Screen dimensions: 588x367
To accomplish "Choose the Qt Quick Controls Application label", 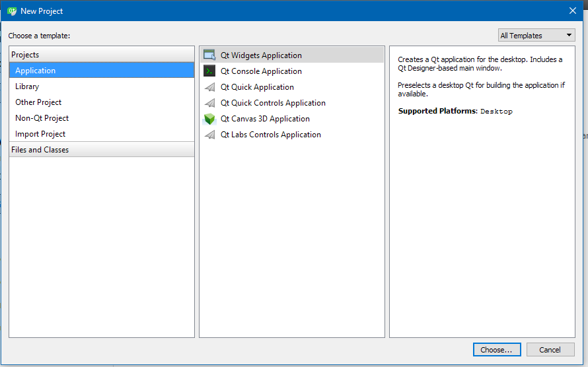I will (x=273, y=102).
